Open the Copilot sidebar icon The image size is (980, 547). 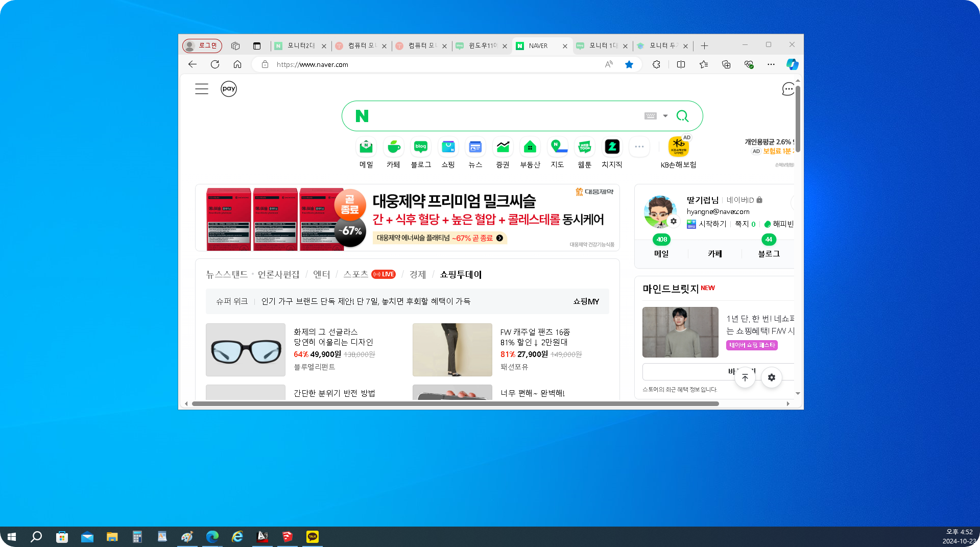tap(792, 64)
